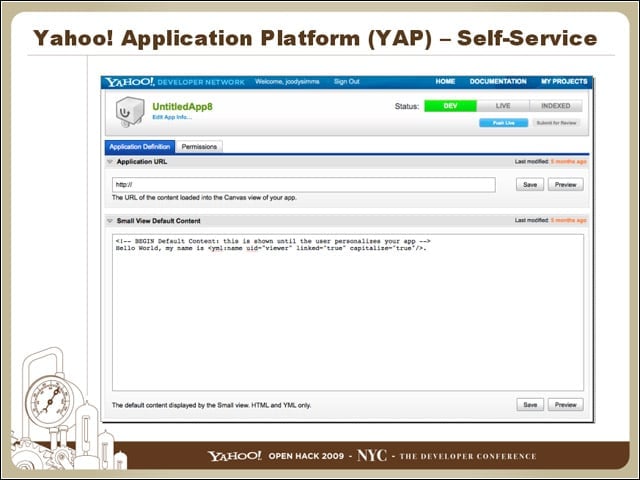The height and width of the screenshot is (480, 640).
Task: Open the HOME navigation item
Action: point(445,81)
